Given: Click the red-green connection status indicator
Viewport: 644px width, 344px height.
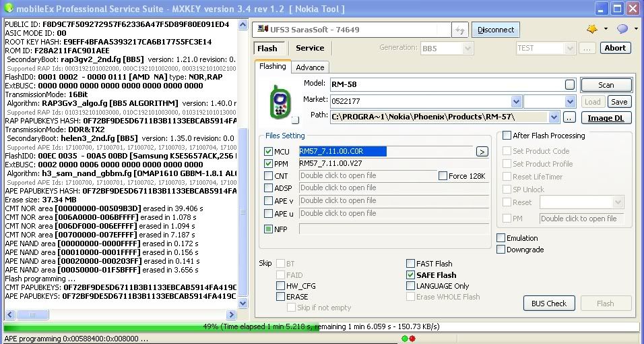Looking at the screenshot, I should pyautogui.click(x=408, y=338).
